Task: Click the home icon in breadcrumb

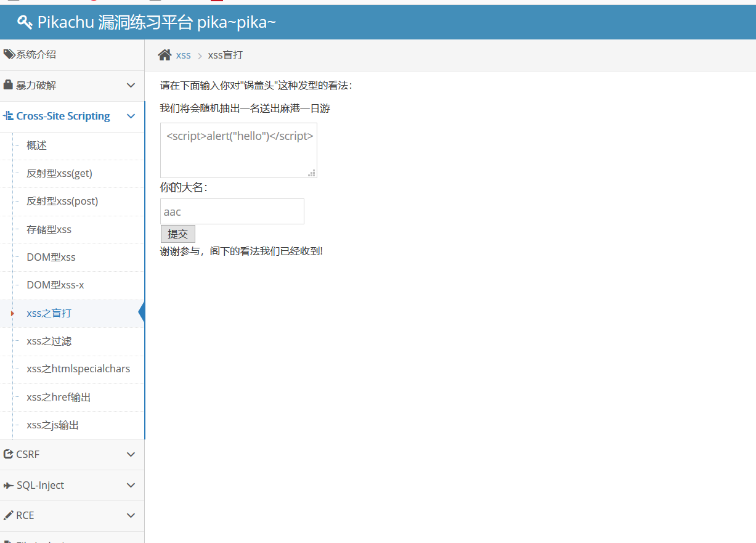Action: coord(165,55)
